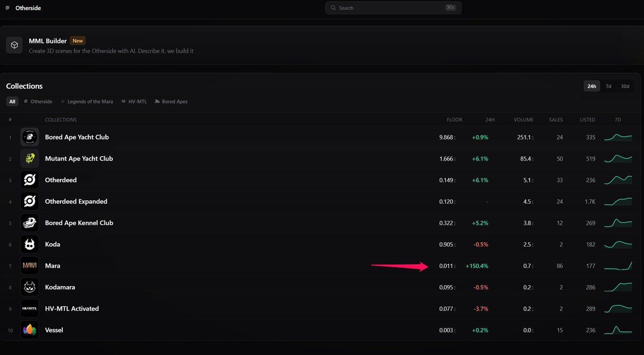This screenshot has width=644, height=355.
Task: Sort by LISTED column header
Action: (588, 120)
